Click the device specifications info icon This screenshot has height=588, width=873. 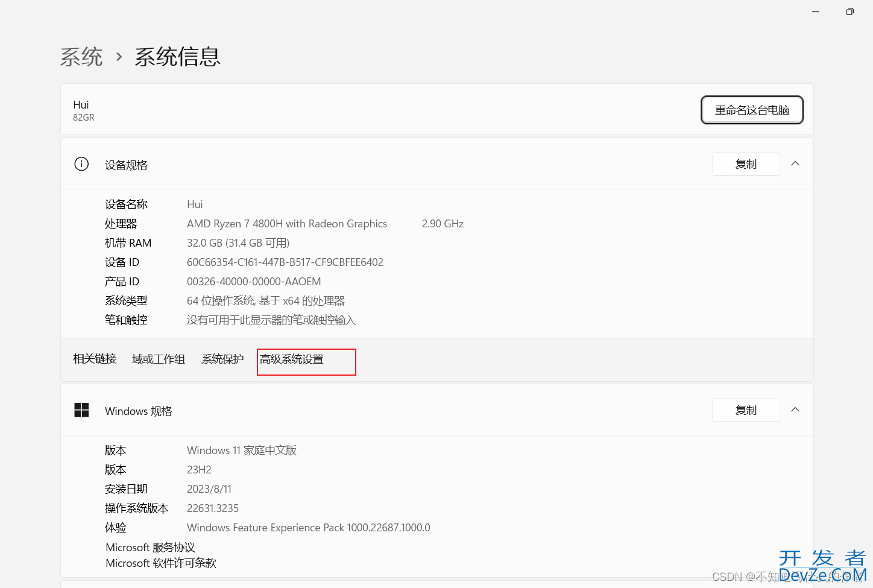click(81, 164)
